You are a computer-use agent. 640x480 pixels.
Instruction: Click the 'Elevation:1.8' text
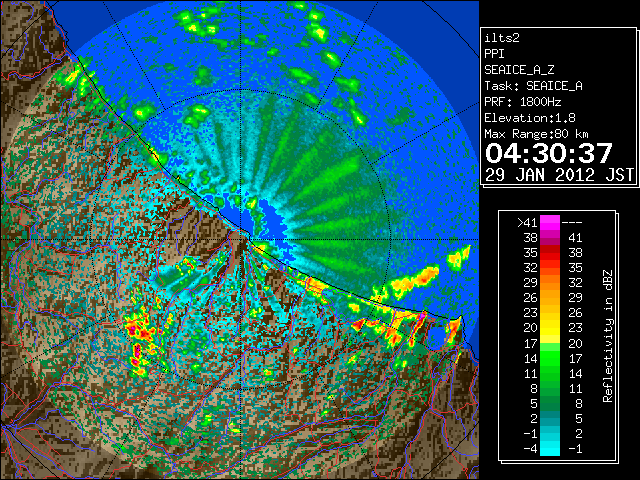pyautogui.click(x=530, y=118)
